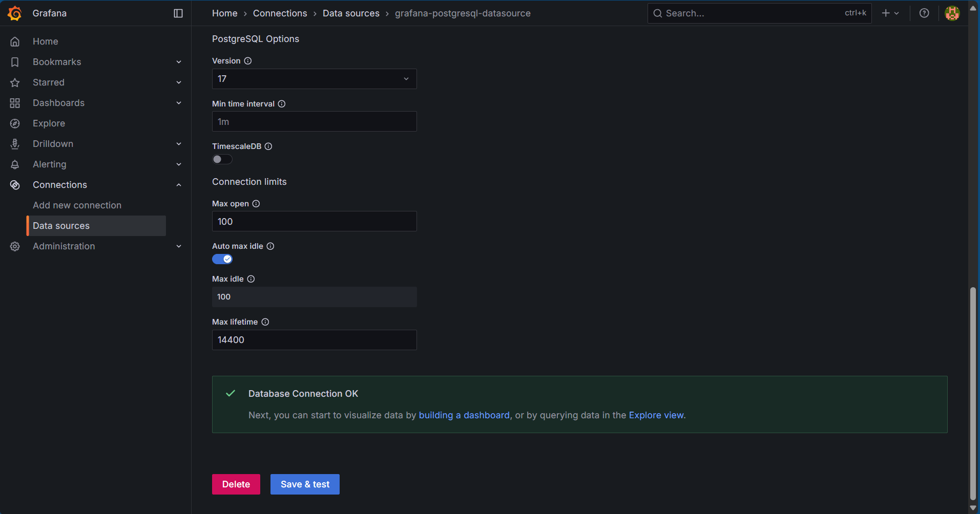Click the Delete button
980x514 pixels.
[x=236, y=484]
